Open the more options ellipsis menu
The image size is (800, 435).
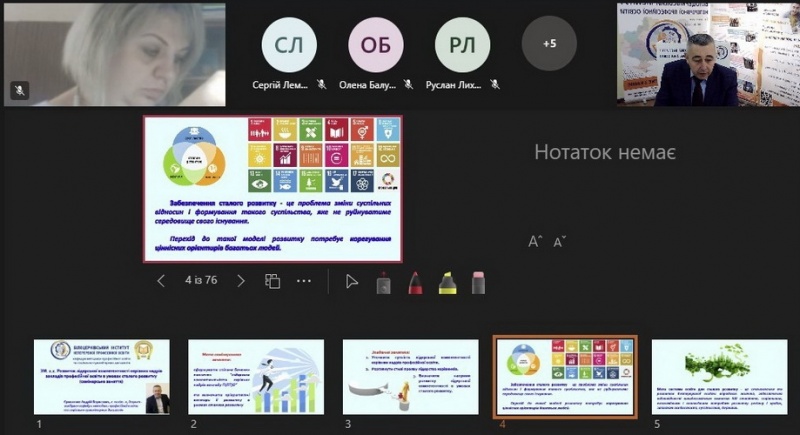[x=304, y=280]
